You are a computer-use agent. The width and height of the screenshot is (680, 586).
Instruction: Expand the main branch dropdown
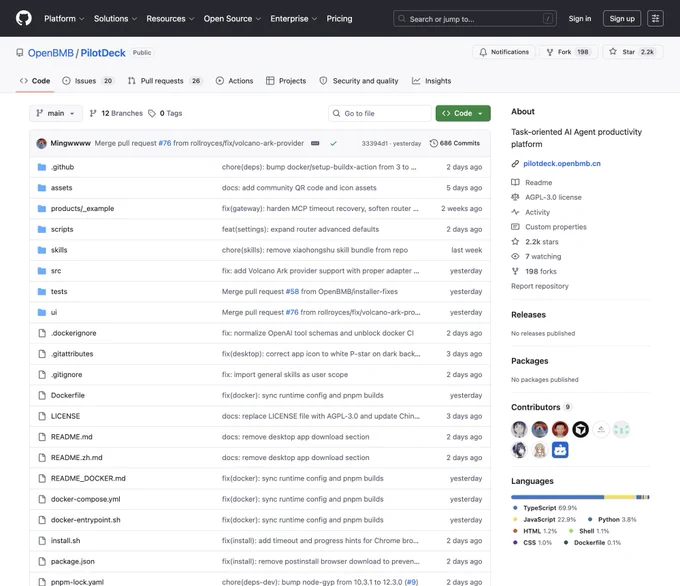[x=56, y=113]
